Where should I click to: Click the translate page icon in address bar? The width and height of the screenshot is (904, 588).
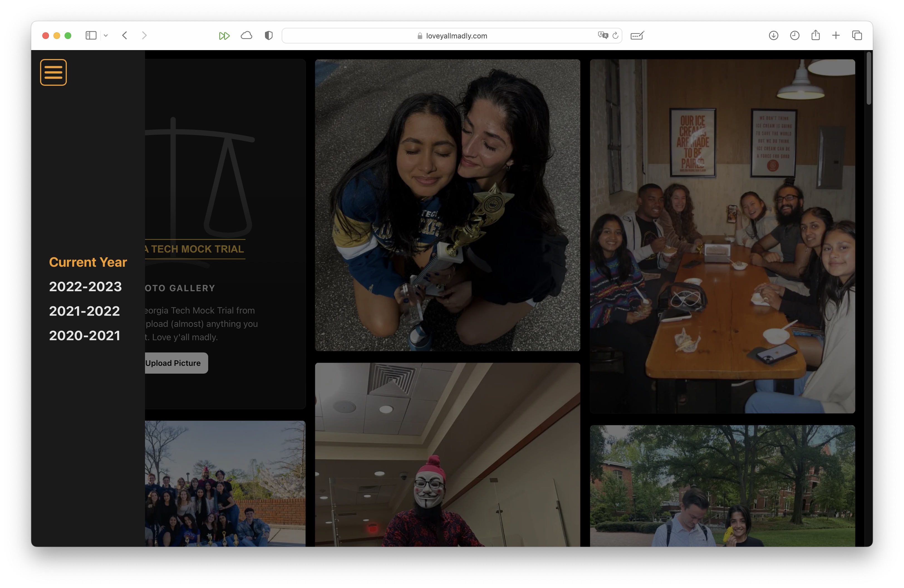[603, 35]
